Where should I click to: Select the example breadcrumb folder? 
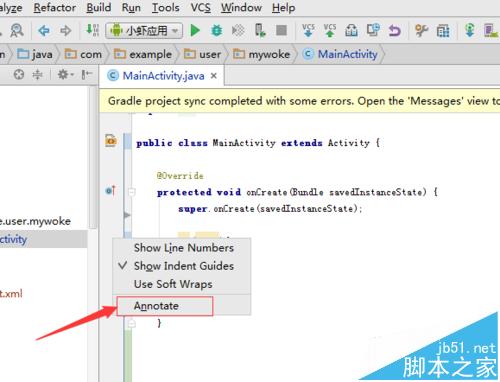coord(143,54)
